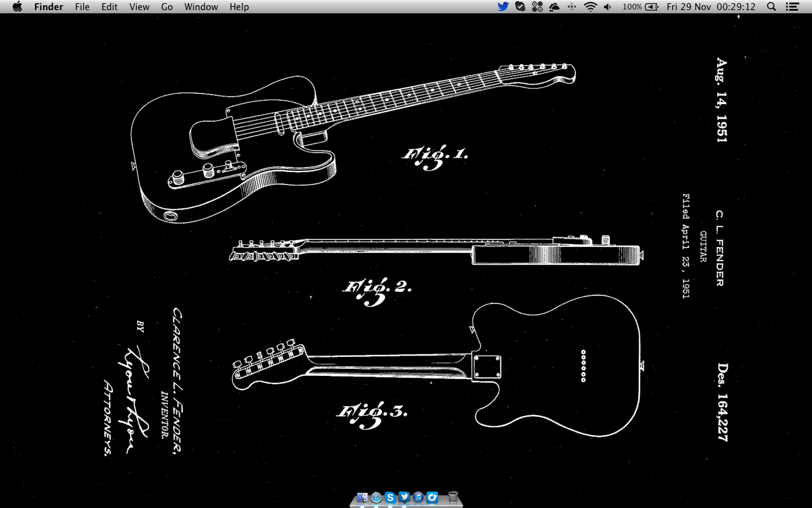Open the View menu
This screenshot has height=508, width=812.
(x=139, y=6)
